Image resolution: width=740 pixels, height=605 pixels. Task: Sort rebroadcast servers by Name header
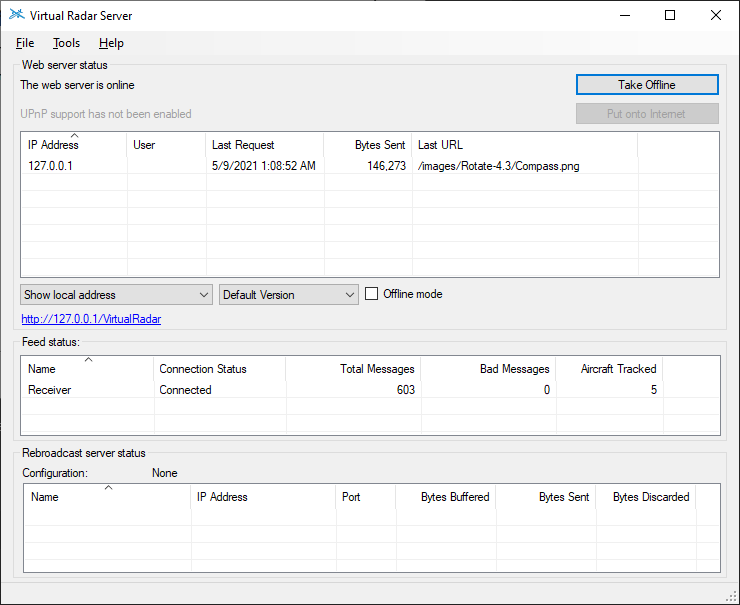point(108,496)
